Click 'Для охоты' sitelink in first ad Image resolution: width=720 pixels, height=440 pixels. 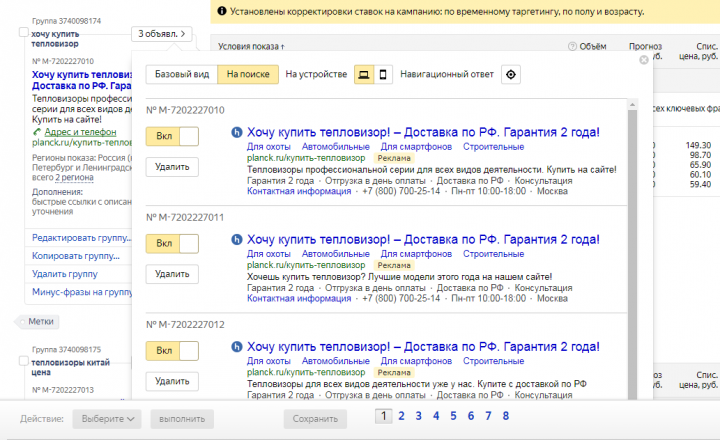[269, 147]
